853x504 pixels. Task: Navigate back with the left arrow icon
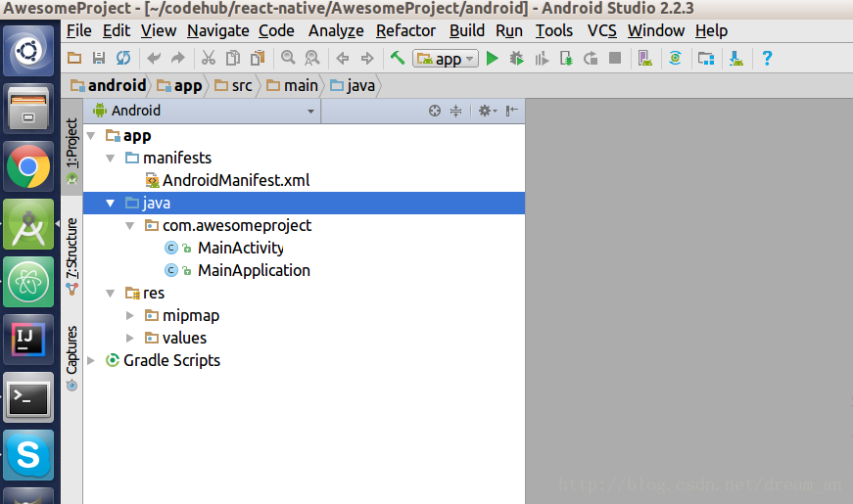pos(342,58)
